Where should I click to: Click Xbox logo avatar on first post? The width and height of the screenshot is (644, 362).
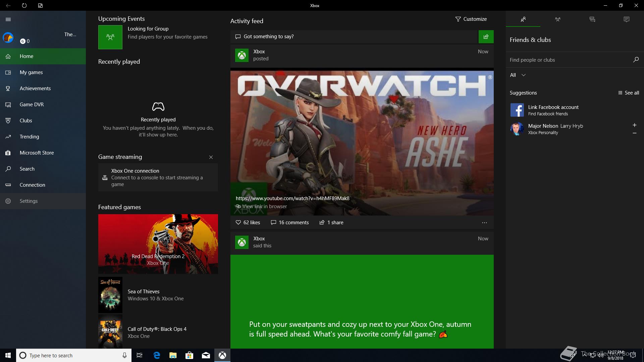242,55
